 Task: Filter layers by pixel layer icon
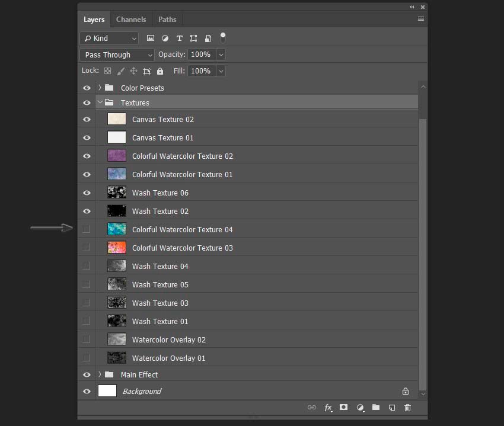pos(151,39)
